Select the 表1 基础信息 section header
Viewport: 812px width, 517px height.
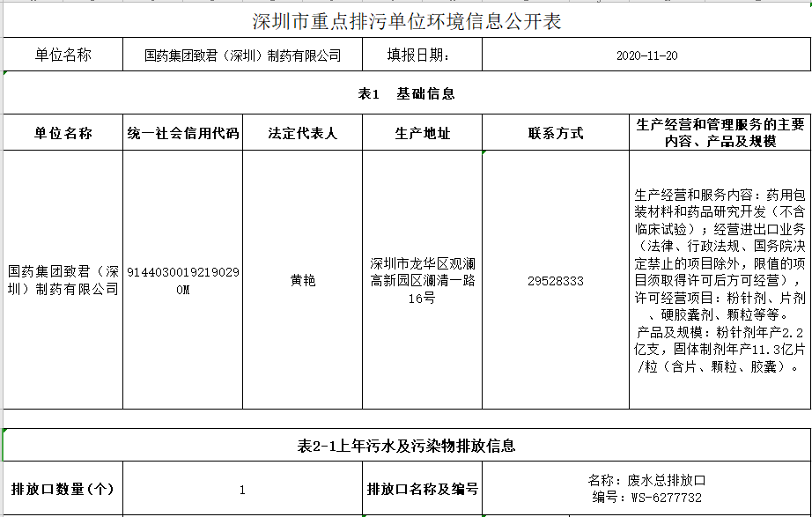pyautogui.click(x=406, y=93)
